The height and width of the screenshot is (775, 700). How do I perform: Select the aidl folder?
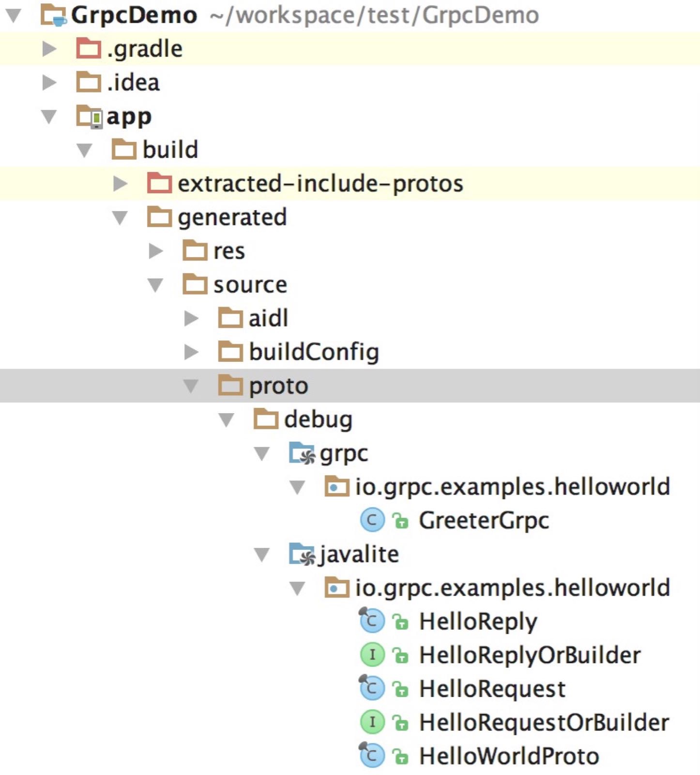click(x=268, y=318)
